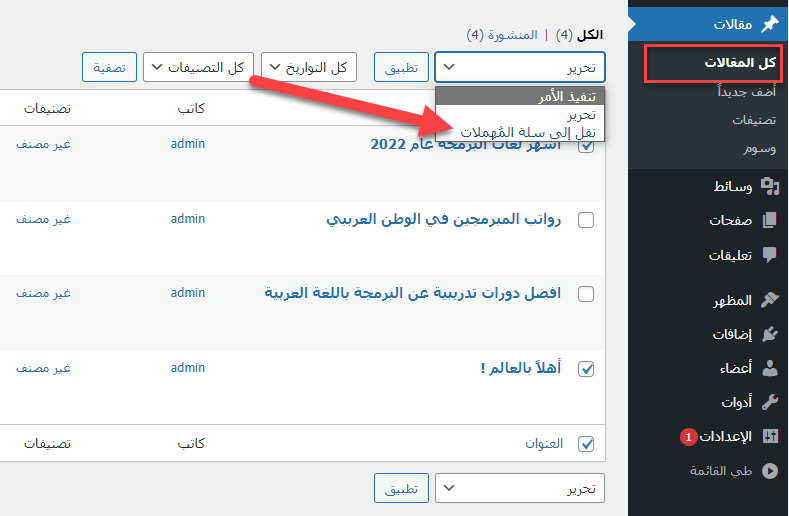Open the كل التواريخ dates dropdown
The height and width of the screenshot is (516, 789).
click(x=309, y=67)
